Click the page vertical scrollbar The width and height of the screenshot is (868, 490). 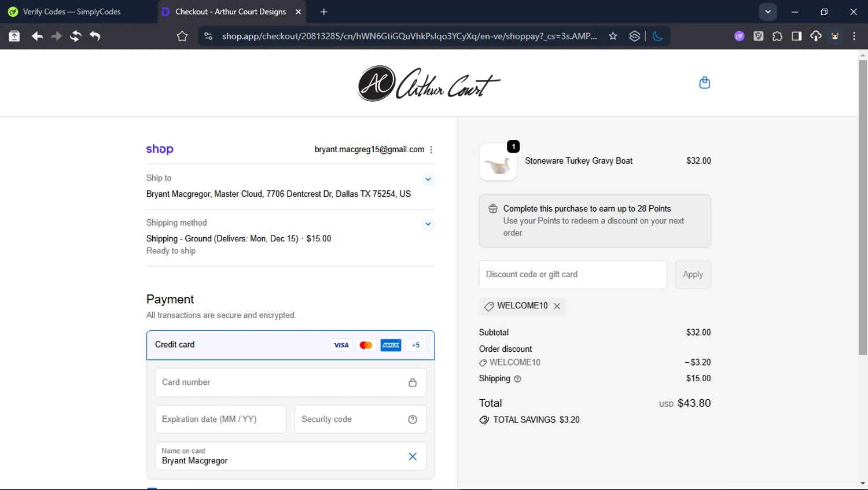[863, 208]
